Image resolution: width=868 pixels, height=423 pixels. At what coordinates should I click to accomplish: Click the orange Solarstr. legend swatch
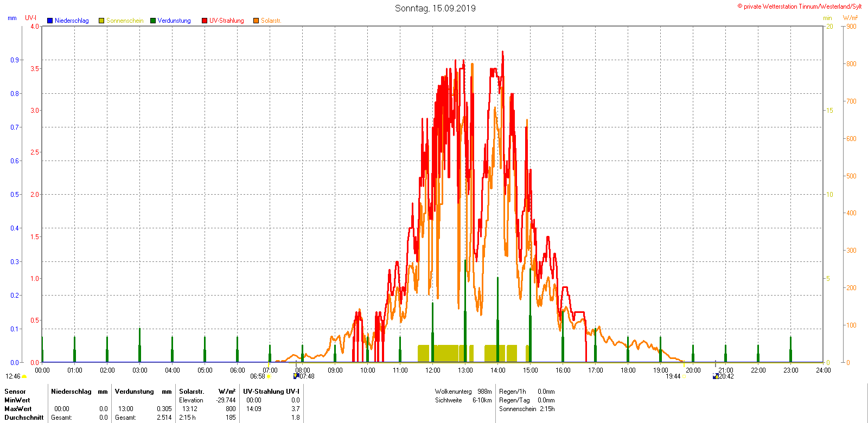256,21
